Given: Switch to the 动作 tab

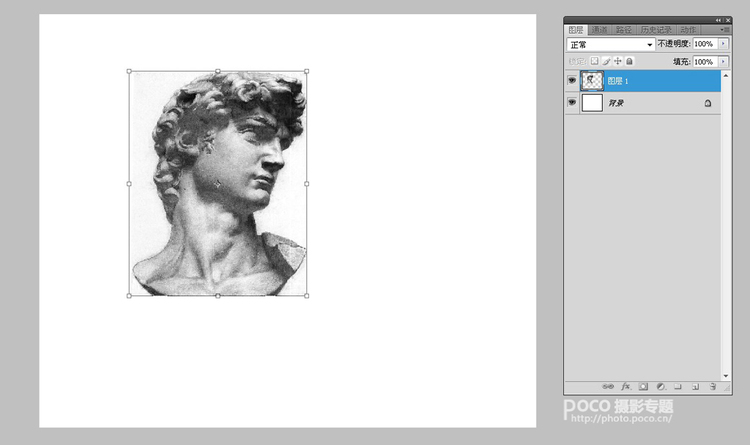Looking at the screenshot, I should (687, 30).
